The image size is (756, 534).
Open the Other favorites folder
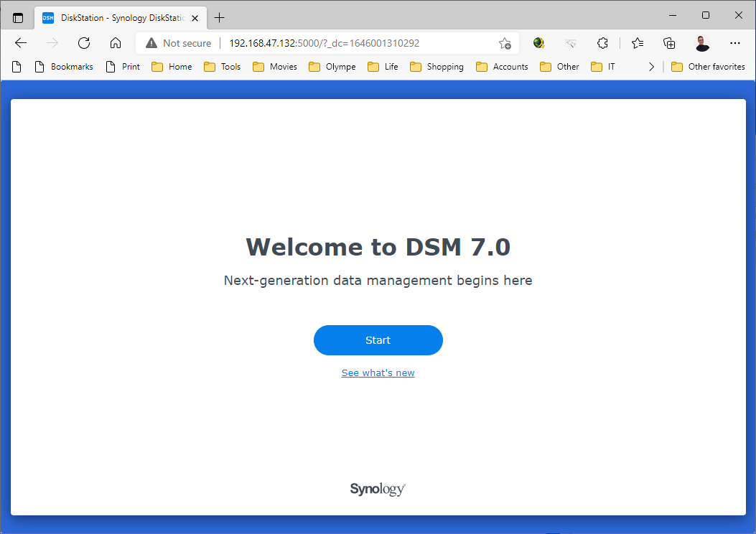(x=709, y=67)
